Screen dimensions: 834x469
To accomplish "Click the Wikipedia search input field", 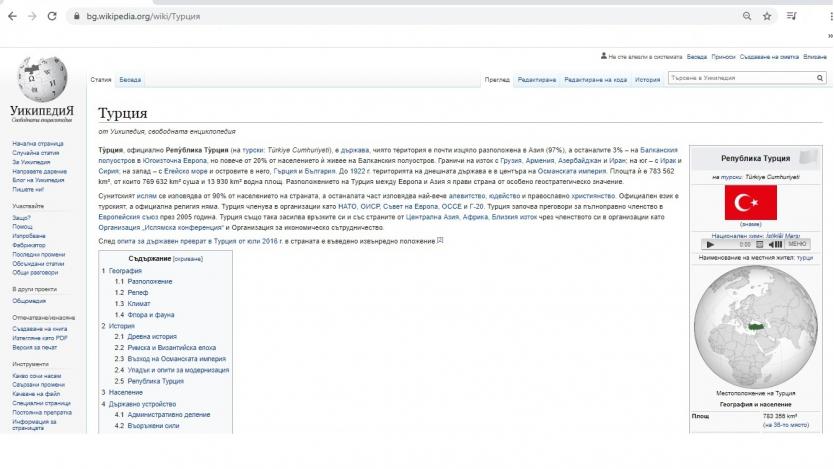I will click(742, 78).
